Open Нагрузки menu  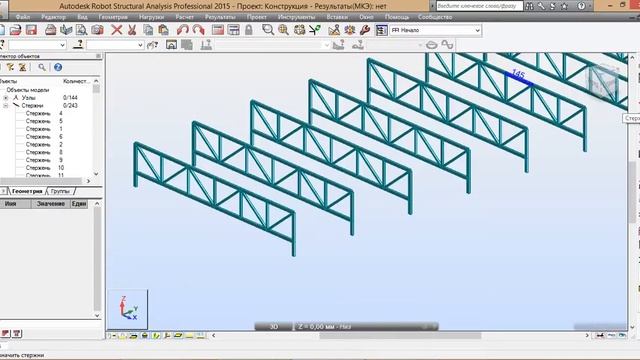151,17
